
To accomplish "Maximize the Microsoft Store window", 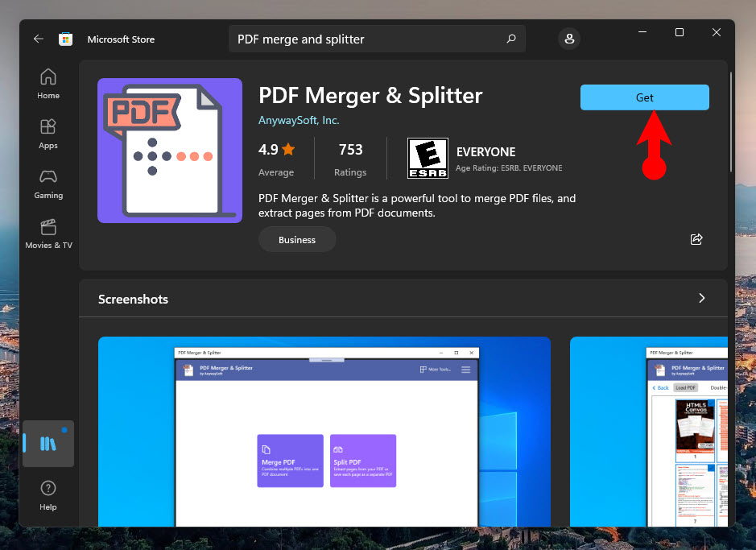I will point(680,32).
